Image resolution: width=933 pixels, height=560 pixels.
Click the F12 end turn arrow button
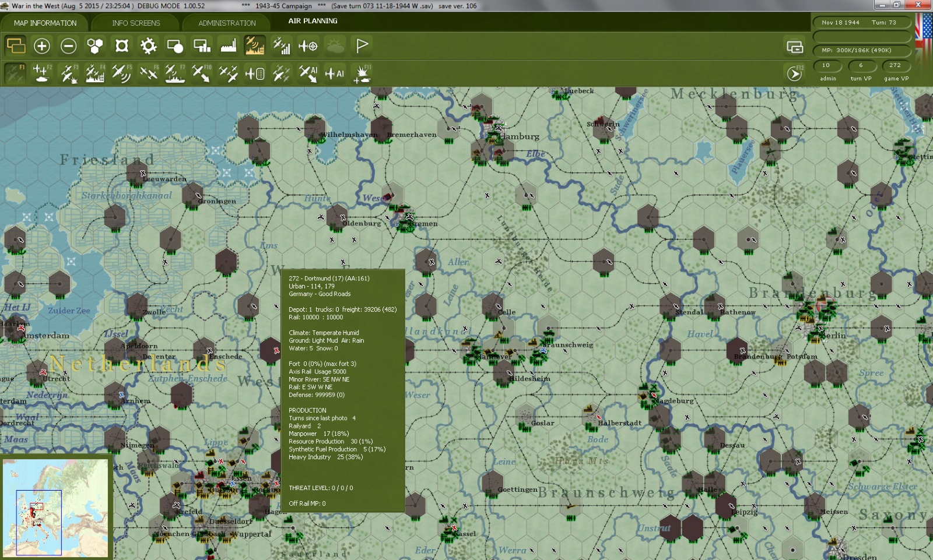pos(794,73)
